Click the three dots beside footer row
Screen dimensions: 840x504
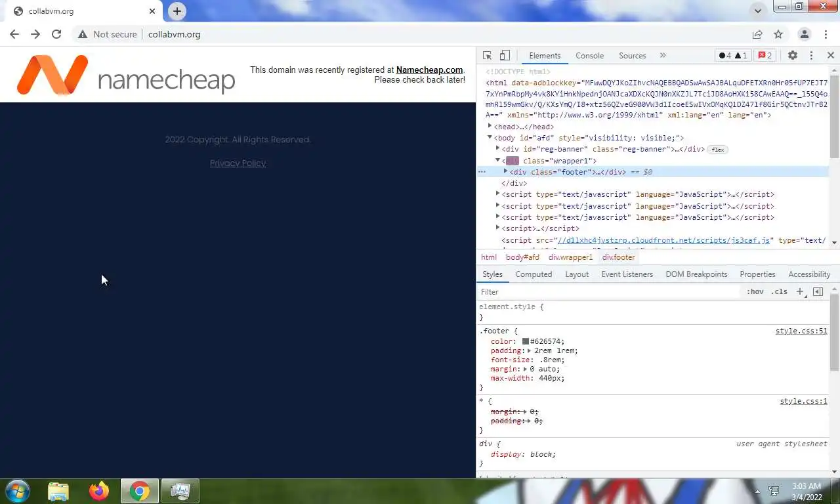[x=482, y=172]
